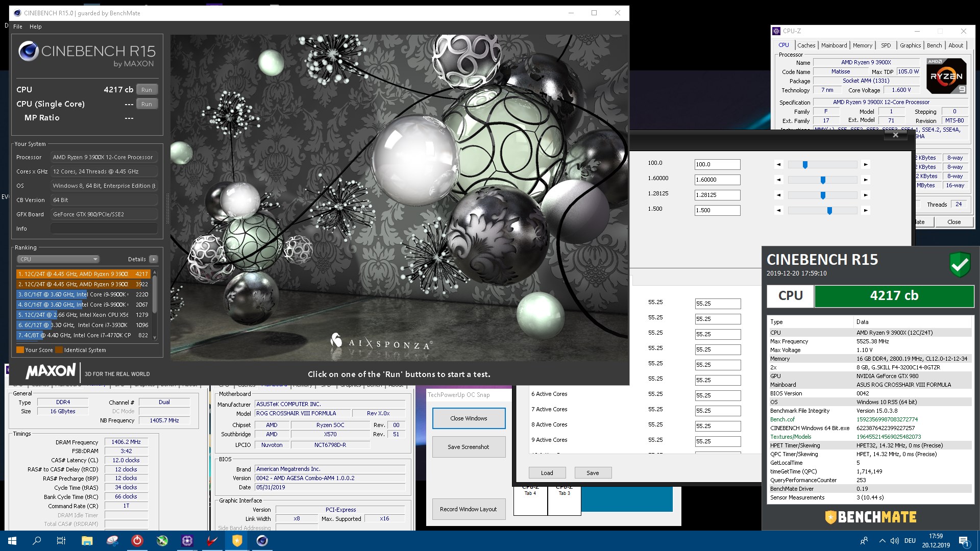Run the CPU (Single Core) benchmark
The image size is (980, 551).
click(146, 104)
